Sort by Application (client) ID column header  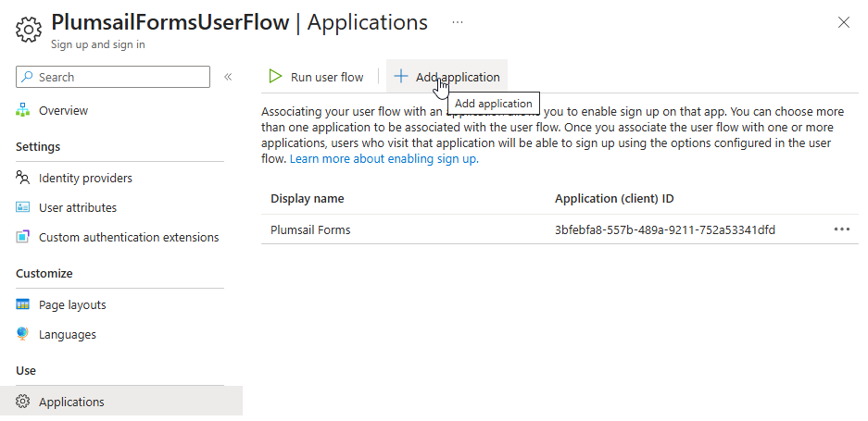coord(614,199)
